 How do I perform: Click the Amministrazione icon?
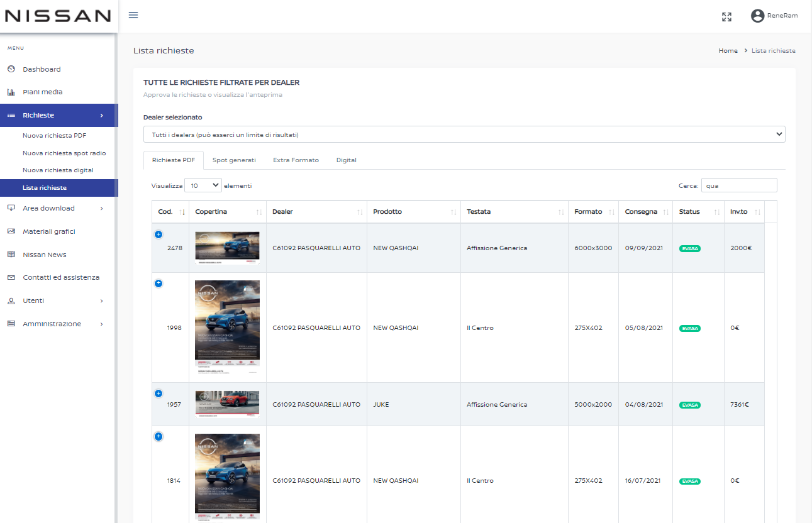coord(11,324)
